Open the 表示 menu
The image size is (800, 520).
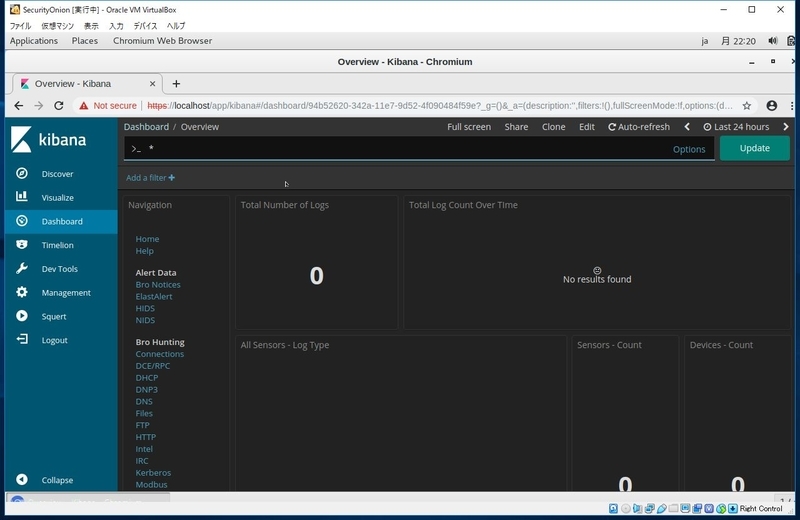pyautogui.click(x=91, y=26)
